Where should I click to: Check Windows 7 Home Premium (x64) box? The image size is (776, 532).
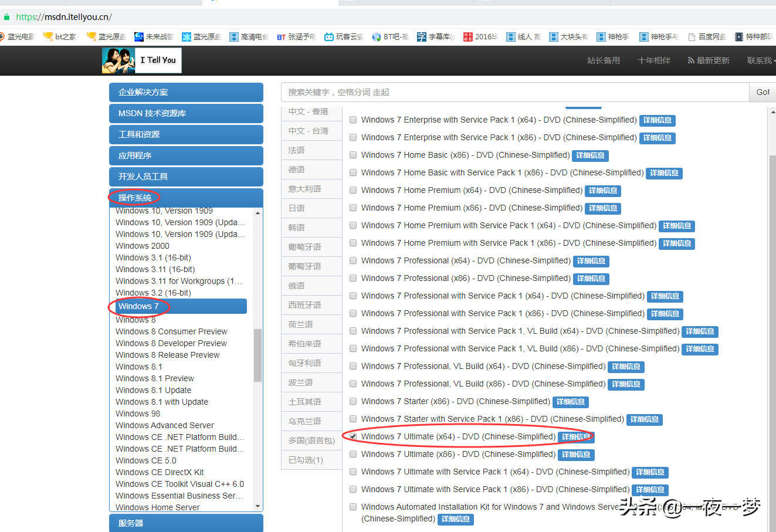tap(353, 190)
